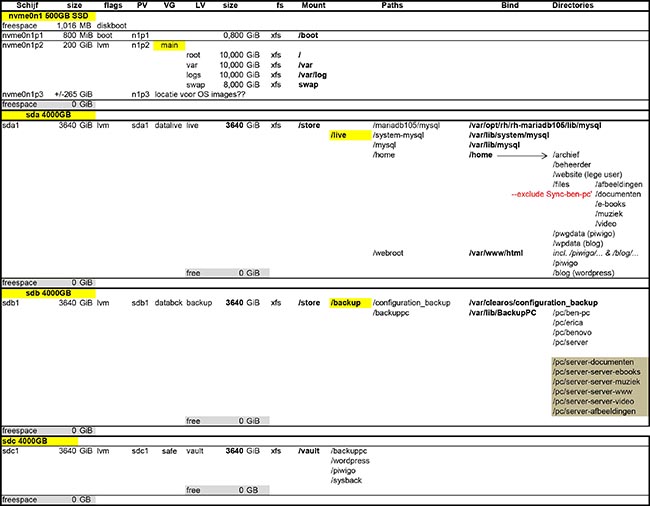Click the yellow "nvme0n1 500GB SSD" cell
650x506 pixels.
49,16
